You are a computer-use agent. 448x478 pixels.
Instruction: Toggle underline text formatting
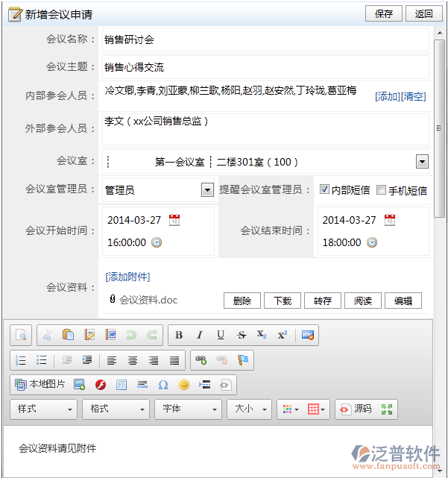pos(221,336)
